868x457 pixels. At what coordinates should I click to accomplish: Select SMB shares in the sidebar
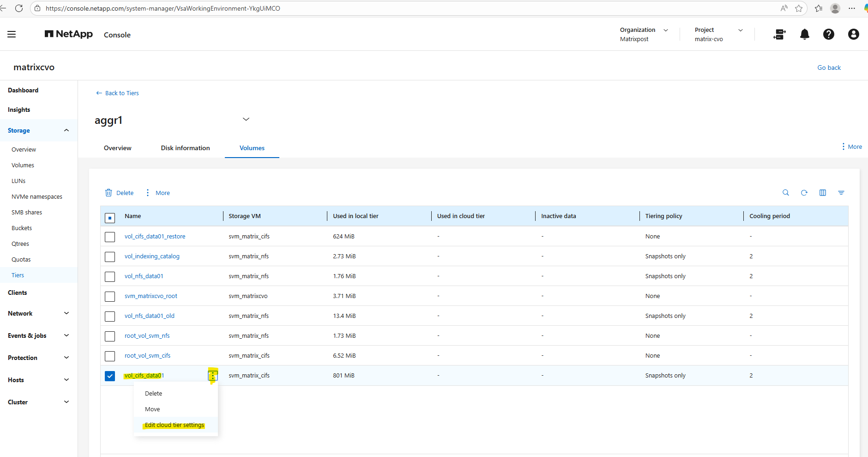pos(27,213)
